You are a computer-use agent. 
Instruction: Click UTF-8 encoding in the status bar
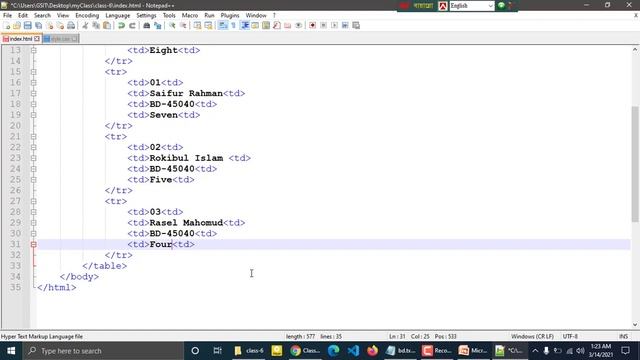tap(570, 336)
